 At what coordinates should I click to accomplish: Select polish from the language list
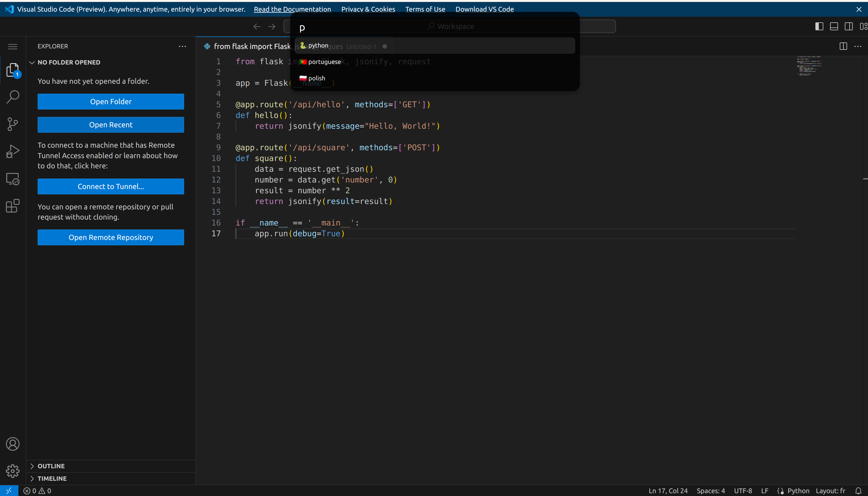pyautogui.click(x=316, y=78)
